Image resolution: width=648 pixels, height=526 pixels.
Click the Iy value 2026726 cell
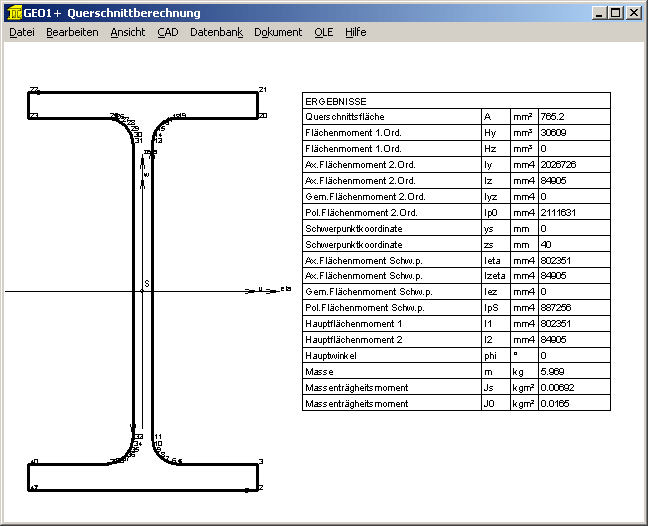click(573, 165)
